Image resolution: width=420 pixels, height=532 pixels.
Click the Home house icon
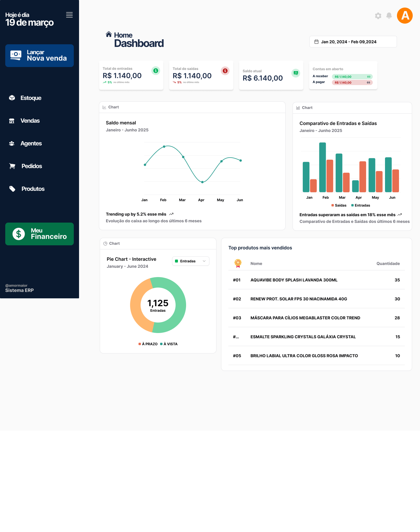[x=109, y=34]
